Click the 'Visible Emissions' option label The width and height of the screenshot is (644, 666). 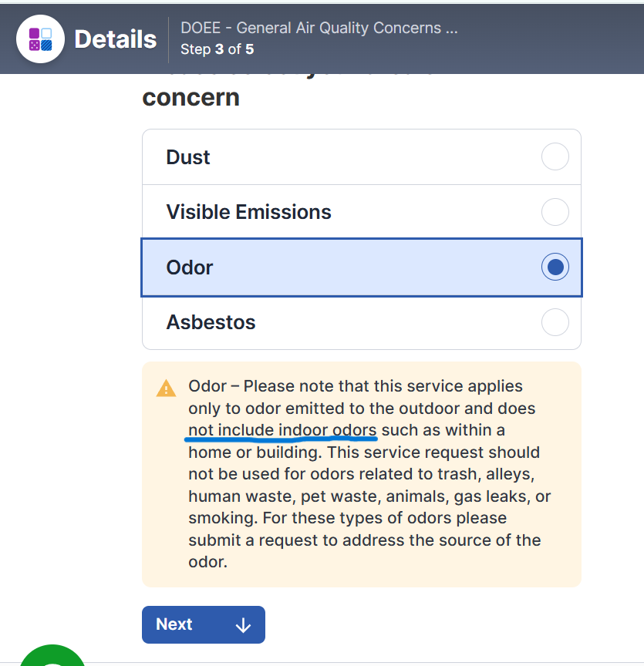[x=248, y=212]
